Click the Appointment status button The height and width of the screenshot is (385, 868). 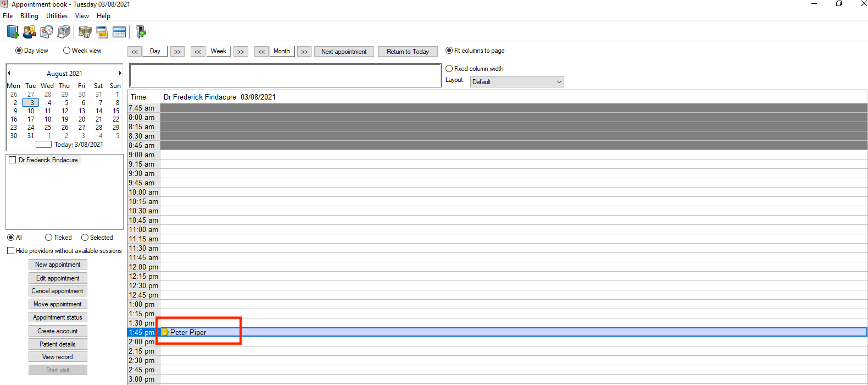[x=58, y=317]
